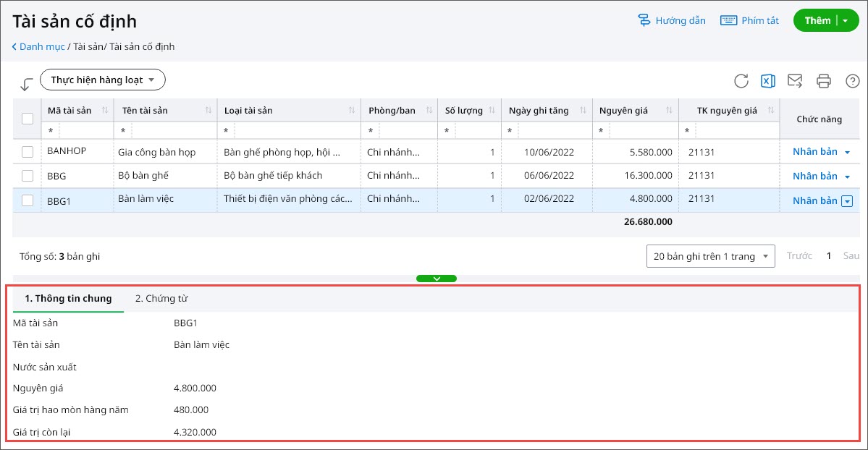Click the refresh data icon

pyautogui.click(x=741, y=81)
